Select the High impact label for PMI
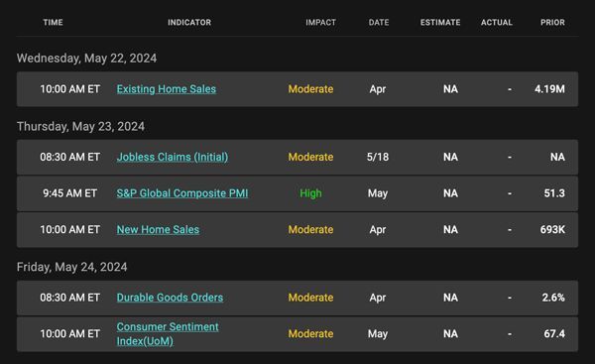This screenshot has height=364, width=595. (310, 193)
